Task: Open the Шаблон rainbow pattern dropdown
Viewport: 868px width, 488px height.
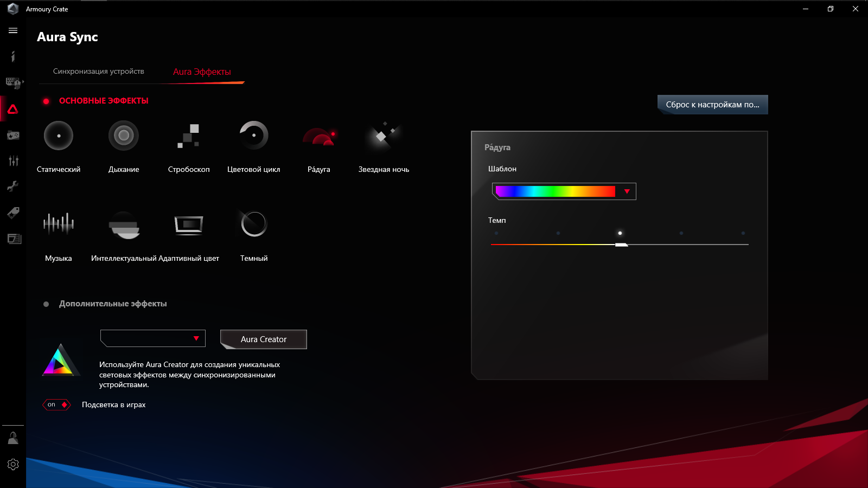Action: point(628,191)
